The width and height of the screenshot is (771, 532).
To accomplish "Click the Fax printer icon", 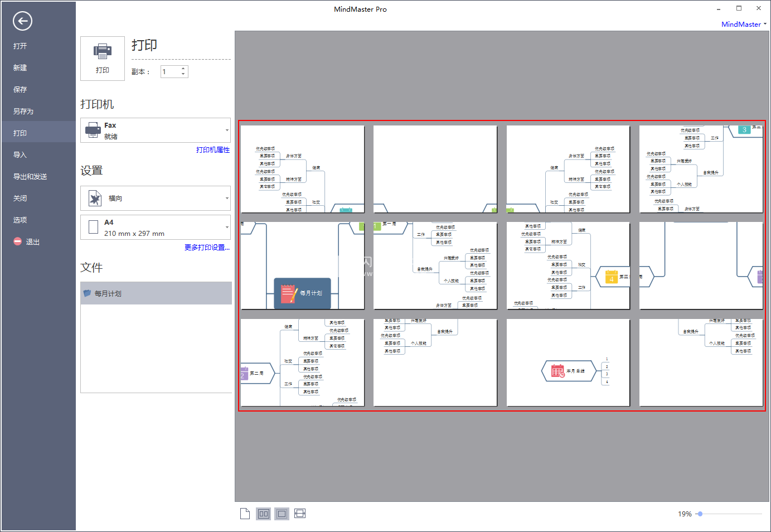I will coord(93,130).
